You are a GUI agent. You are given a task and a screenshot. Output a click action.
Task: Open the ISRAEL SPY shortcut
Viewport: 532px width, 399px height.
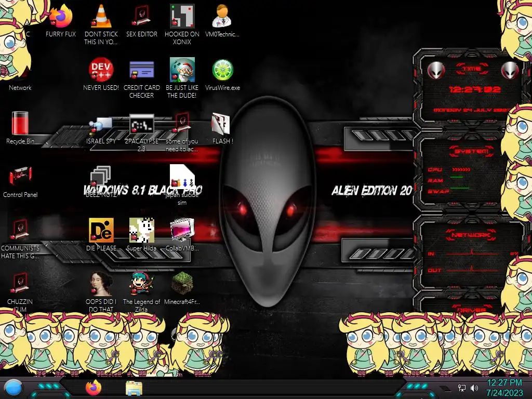coord(101,126)
